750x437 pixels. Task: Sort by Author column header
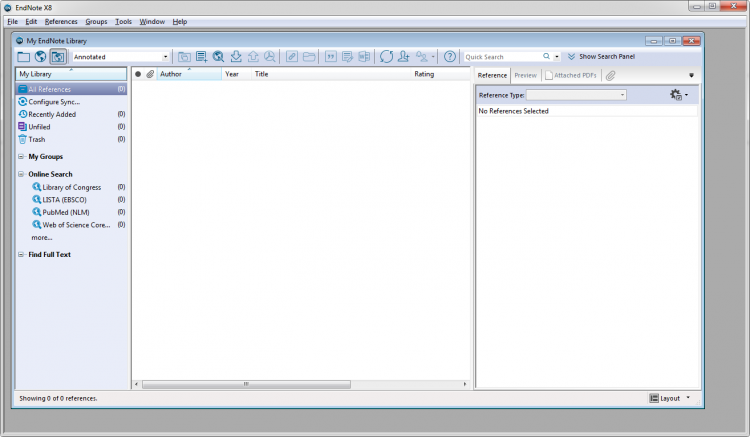(189, 74)
